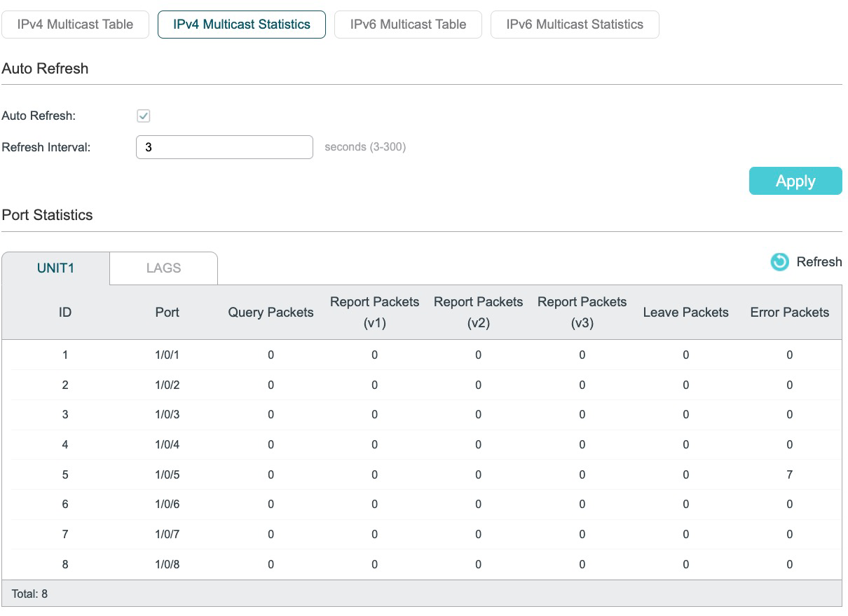The width and height of the screenshot is (848, 616).
Task: Select the IPv4 Multicast Statistics tab
Action: click(x=242, y=25)
